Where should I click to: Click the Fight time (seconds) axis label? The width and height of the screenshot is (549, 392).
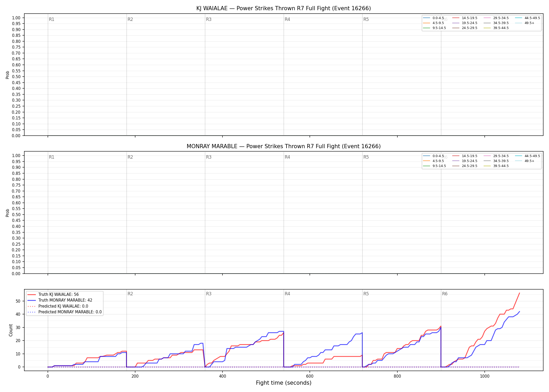tap(284, 383)
